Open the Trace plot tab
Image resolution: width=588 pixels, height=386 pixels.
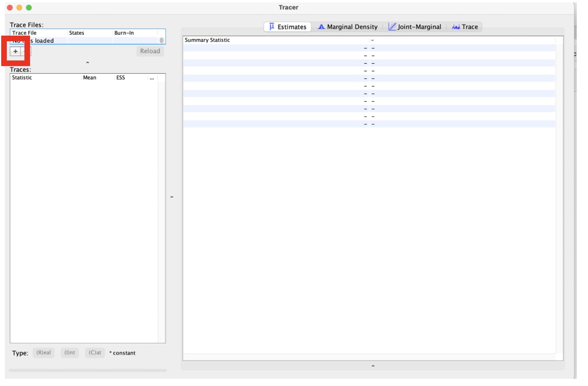pyautogui.click(x=465, y=27)
